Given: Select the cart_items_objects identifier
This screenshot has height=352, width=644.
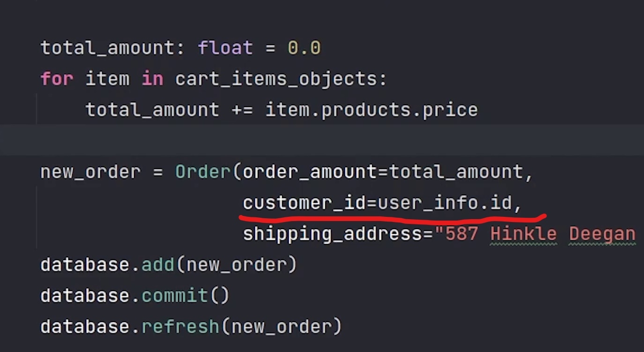Looking at the screenshot, I should (276, 79).
